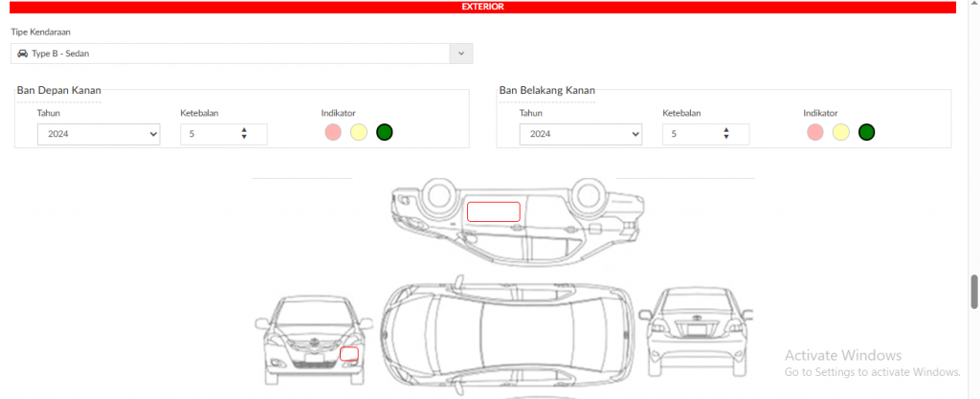
Task: Click the vertical page scrollbar thumb
Action: (x=974, y=291)
